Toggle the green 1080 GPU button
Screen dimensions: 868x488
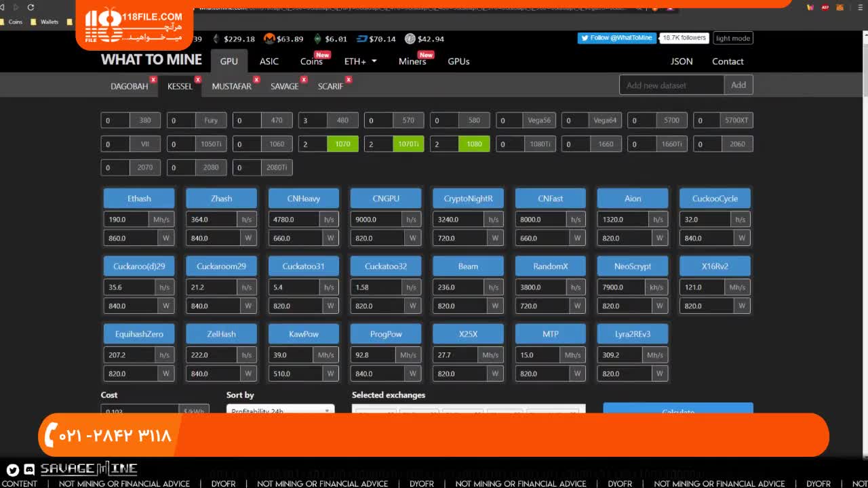[474, 144]
